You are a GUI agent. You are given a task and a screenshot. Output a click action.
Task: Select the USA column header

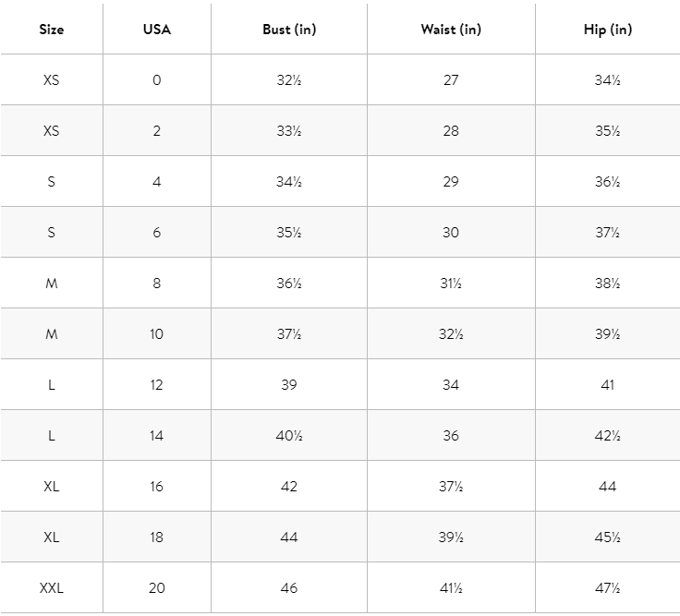[x=156, y=30]
